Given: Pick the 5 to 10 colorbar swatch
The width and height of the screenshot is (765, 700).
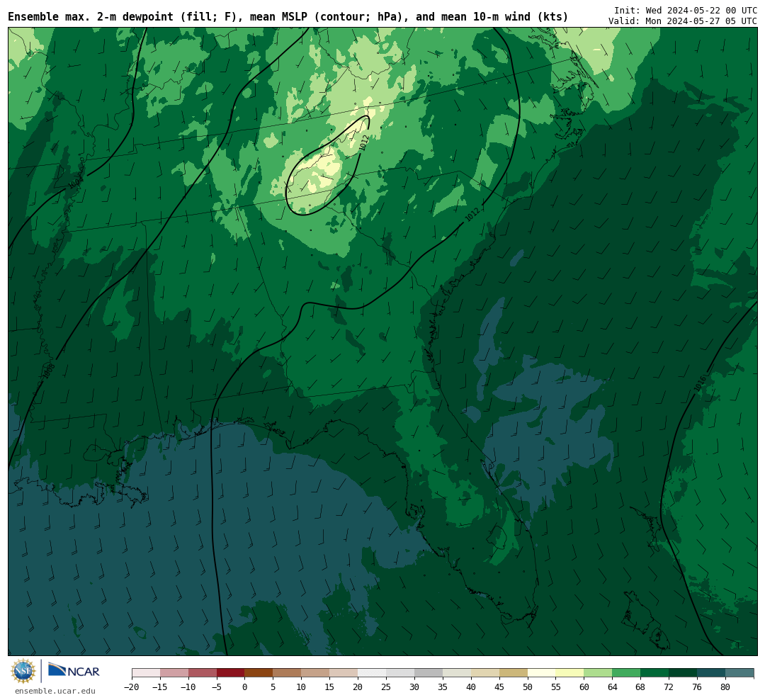Looking at the screenshot, I should click(287, 673).
